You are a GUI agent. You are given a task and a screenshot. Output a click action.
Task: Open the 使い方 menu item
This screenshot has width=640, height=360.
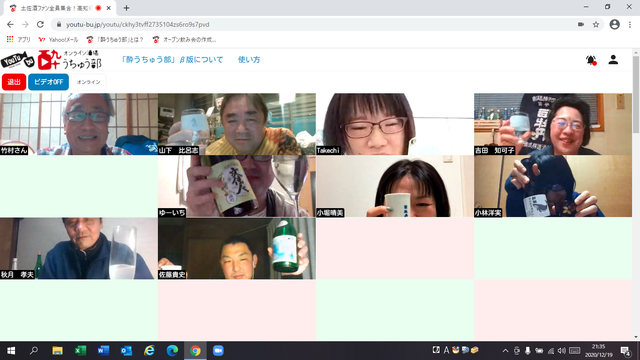click(x=249, y=60)
